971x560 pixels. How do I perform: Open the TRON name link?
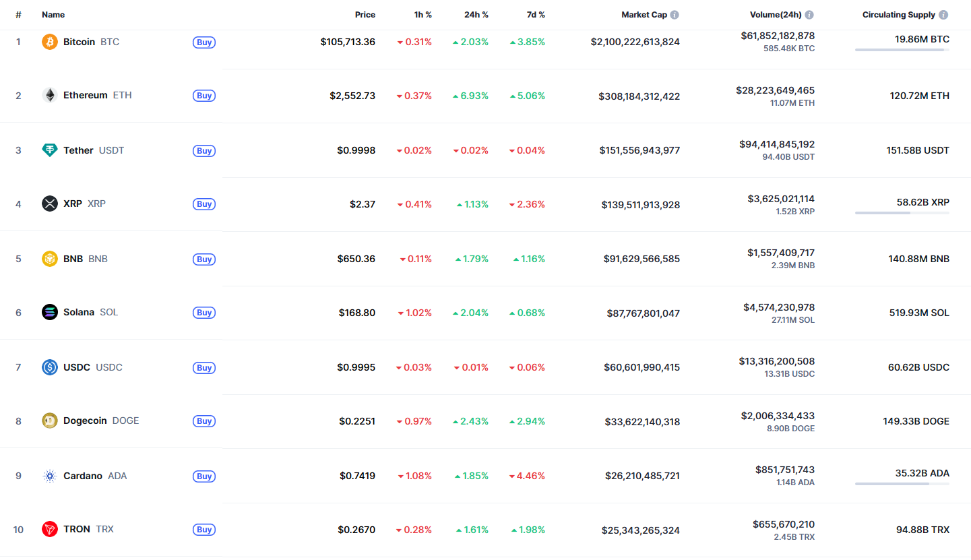click(x=77, y=529)
